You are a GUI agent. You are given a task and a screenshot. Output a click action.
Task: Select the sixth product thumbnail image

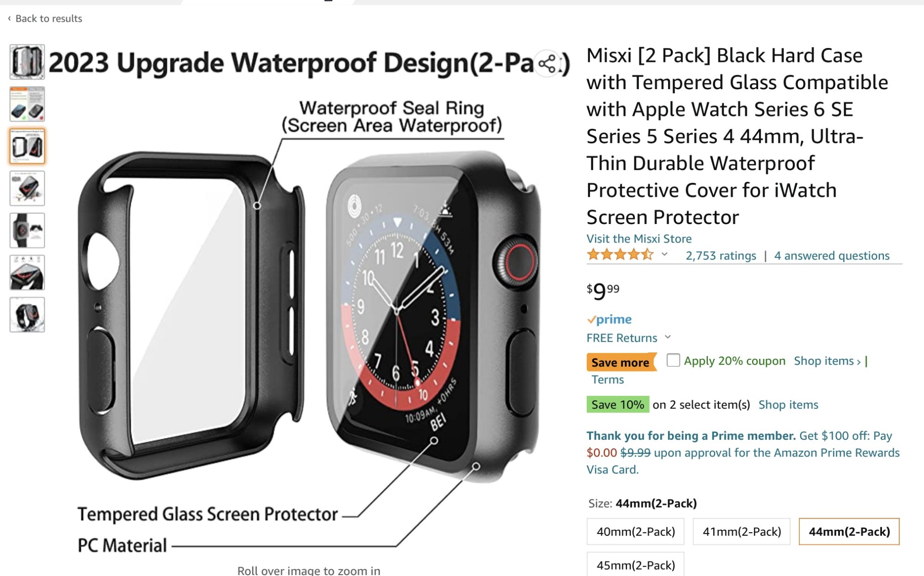(x=27, y=273)
